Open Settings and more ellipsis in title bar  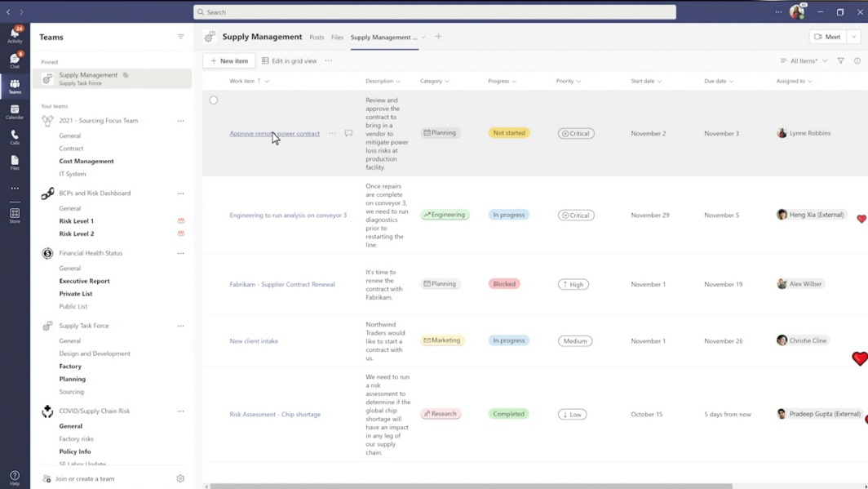pyautogui.click(x=778, y=11)
